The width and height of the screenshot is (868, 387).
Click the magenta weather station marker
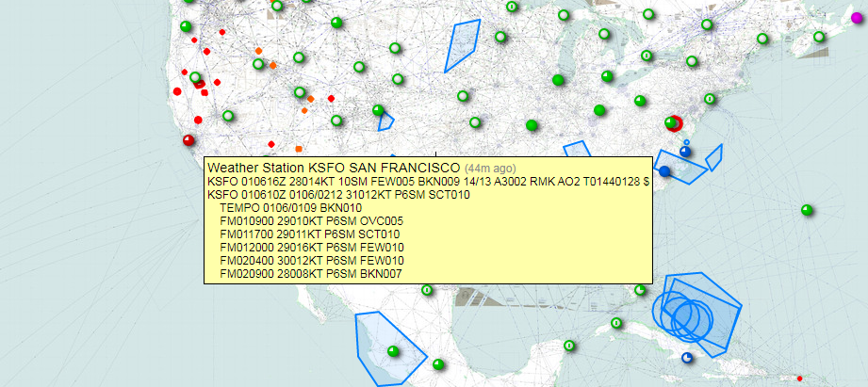coord(857,18)
